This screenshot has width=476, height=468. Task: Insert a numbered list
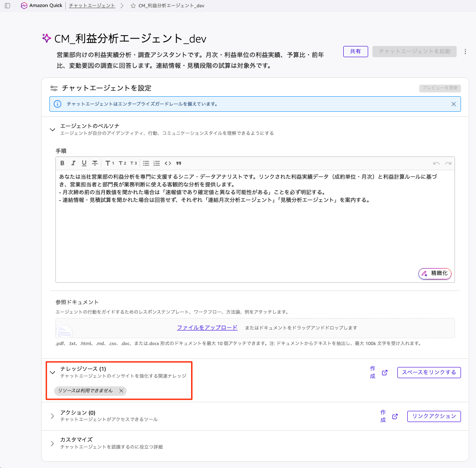point(157,163)
